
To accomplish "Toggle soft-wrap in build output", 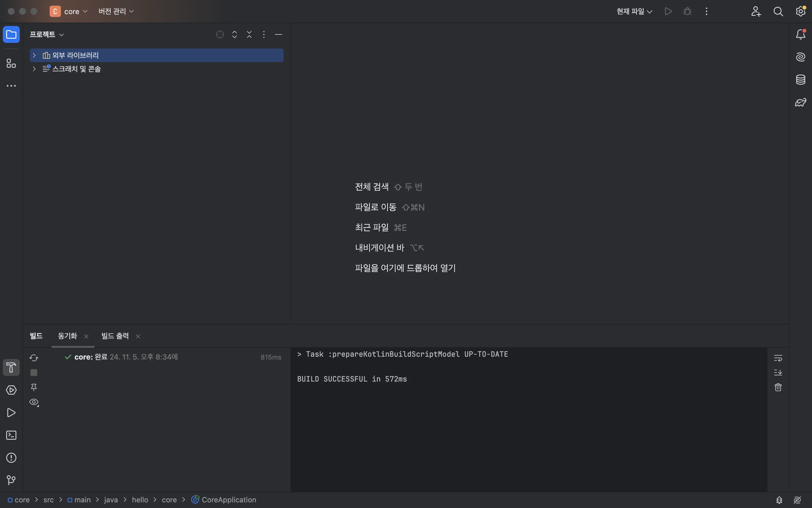I will 778,358.
